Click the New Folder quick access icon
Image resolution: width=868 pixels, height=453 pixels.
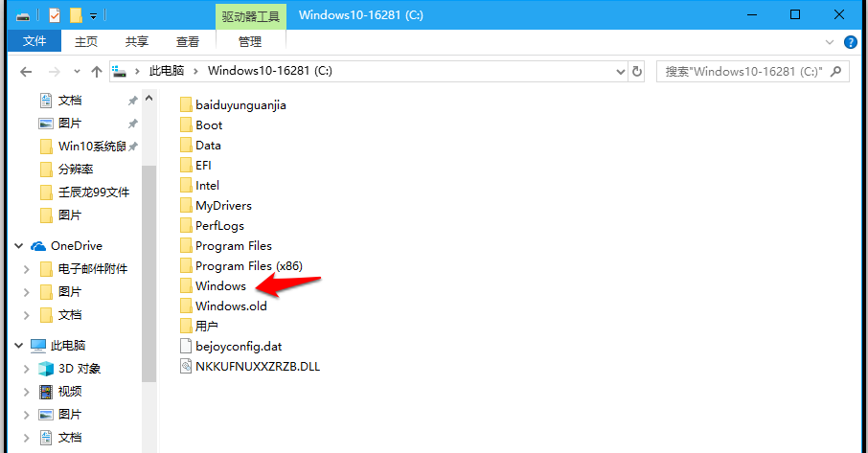pyautogui.click(x=77, y=15)
